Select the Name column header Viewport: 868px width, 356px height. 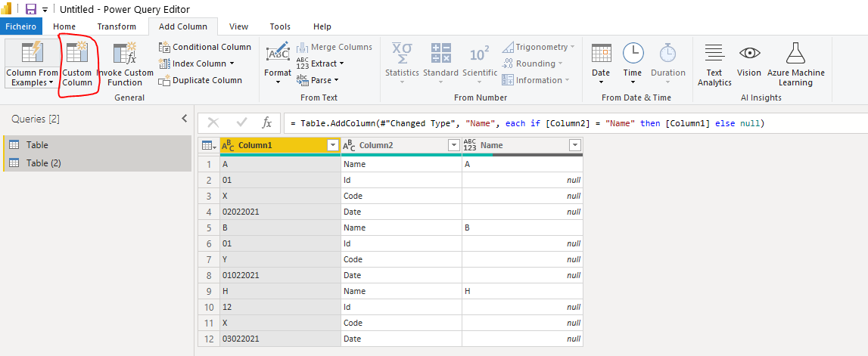pos(523,145)
